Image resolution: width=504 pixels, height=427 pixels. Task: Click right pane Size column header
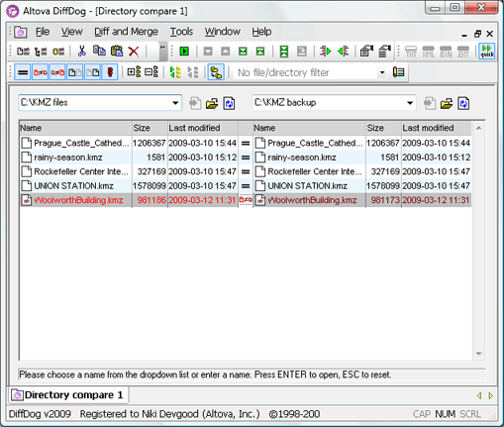coord(383,128)
